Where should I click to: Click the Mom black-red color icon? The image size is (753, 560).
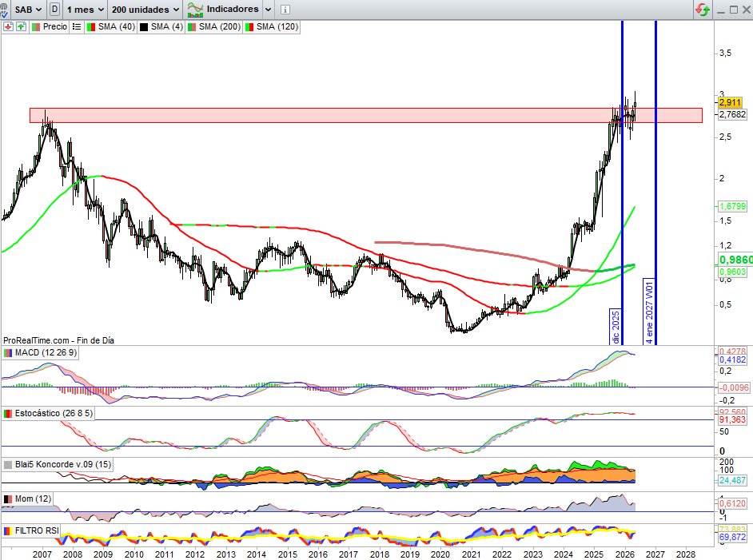click(8, 499)
